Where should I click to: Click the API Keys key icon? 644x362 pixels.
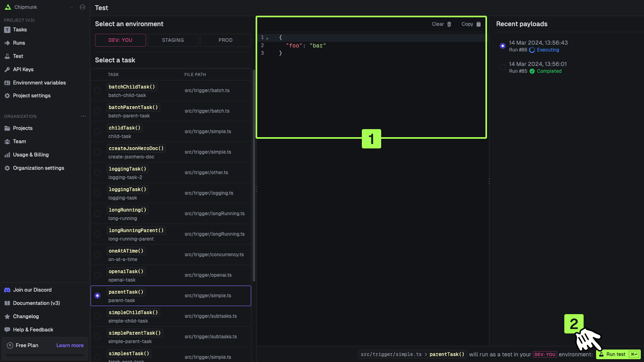(7, 70)
